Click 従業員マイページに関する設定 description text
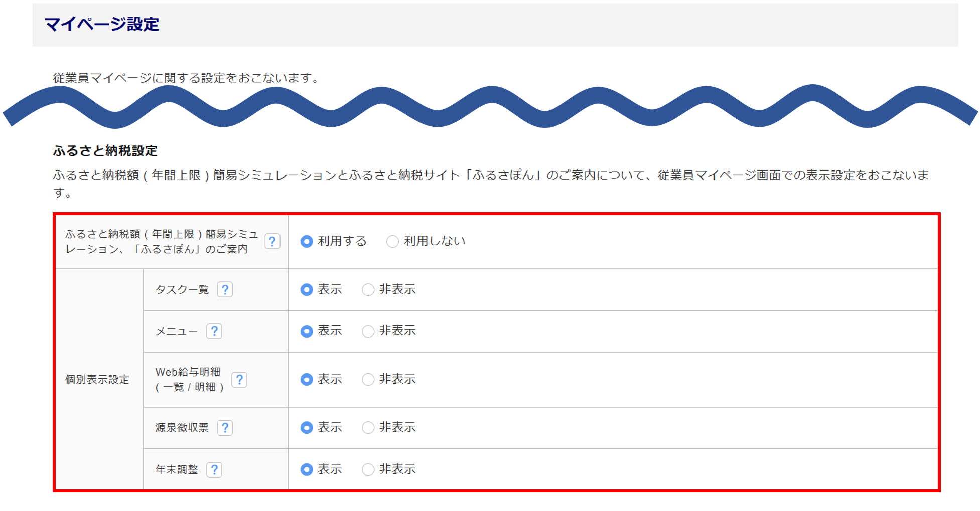The image size is (980, 511). tap(186, 78)
